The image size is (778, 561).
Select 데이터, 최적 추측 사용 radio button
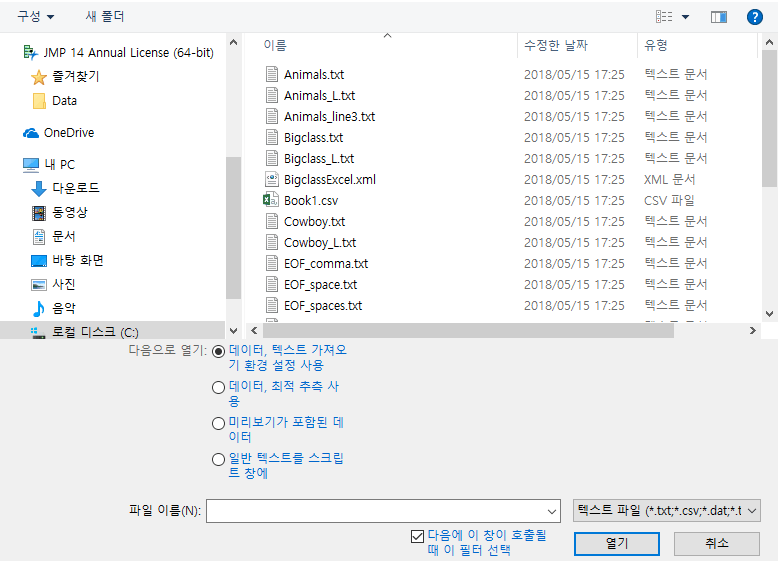tap(218, 387)
